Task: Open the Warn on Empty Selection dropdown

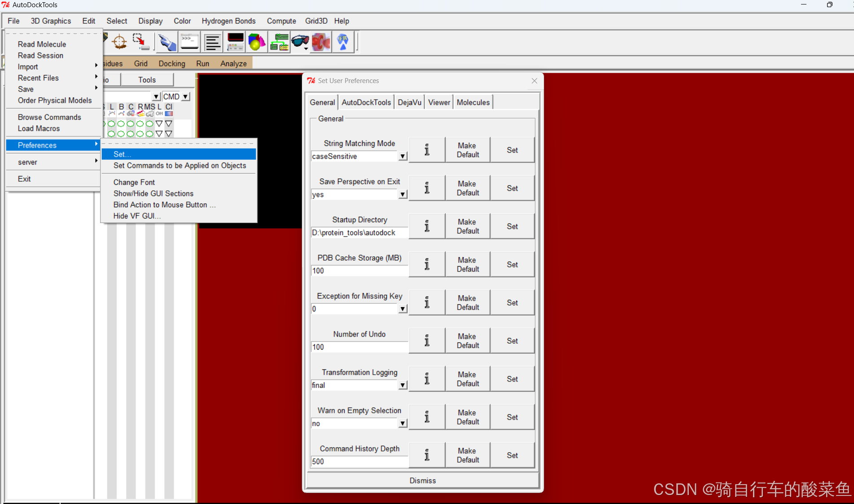Action: click(403, 423)
